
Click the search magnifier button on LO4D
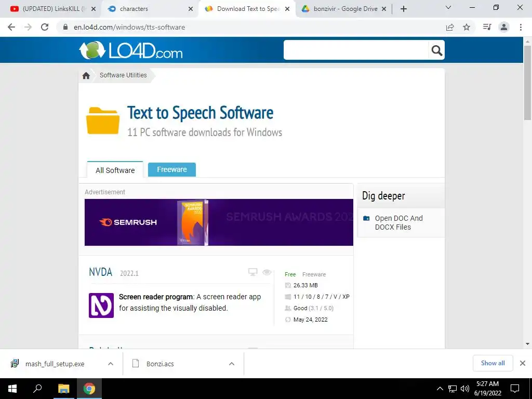coord(436,50)
